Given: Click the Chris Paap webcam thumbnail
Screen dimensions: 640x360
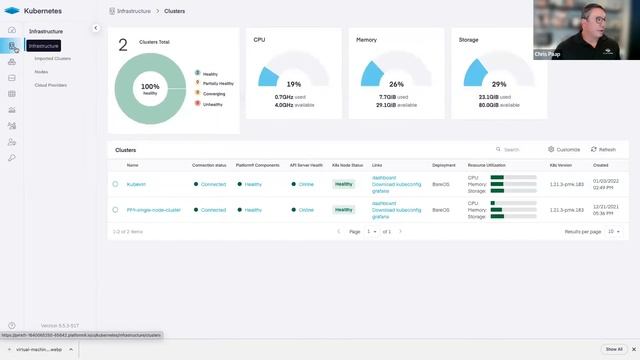Looking at the screenshot, I should click(x=587, y=30).
